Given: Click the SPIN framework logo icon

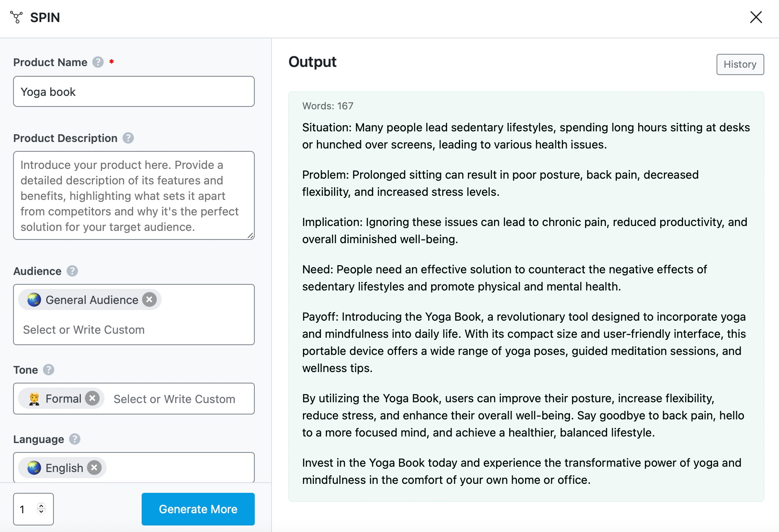Looking at the screenshot, I should tap(16, 17).
